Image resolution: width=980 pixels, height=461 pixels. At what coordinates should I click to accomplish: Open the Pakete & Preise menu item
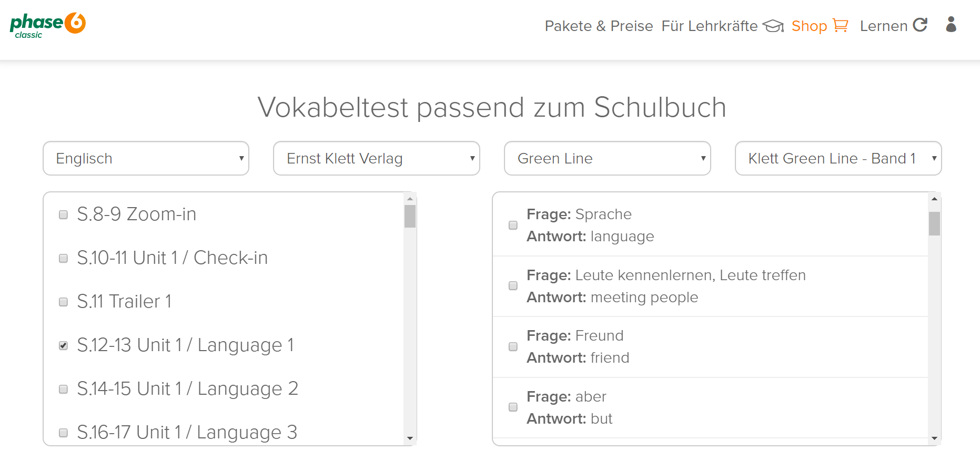pos(599,26)
